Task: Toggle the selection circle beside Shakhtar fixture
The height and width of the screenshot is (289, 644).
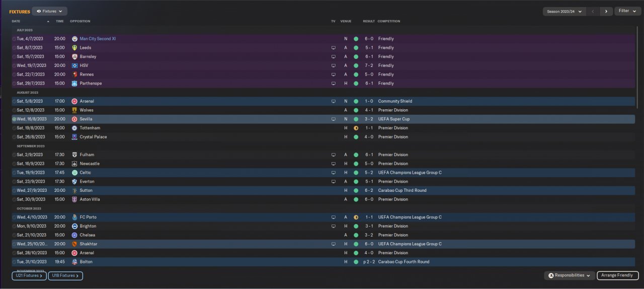Action: click(x=14, y=244)
